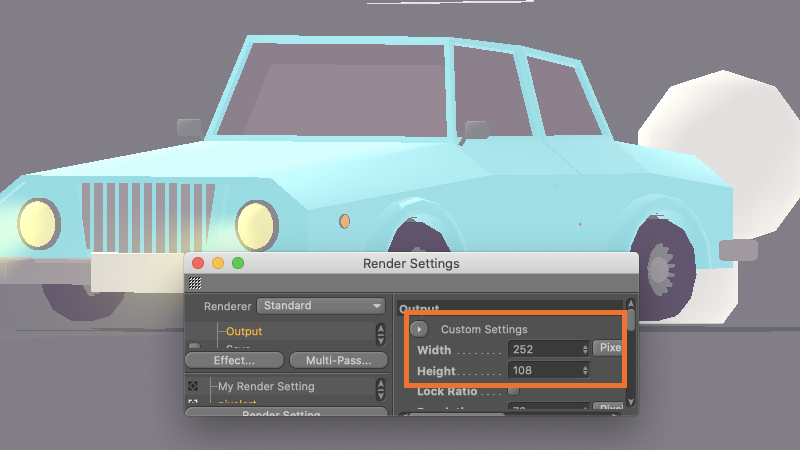Open the Pixels unit dropdown next to Width

point(608,348)
